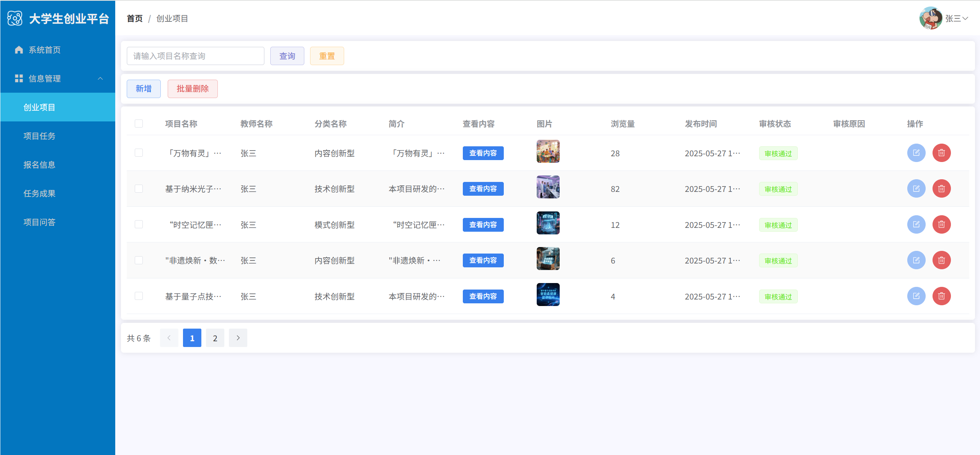
Task: Click the red delete icon in the 基于纳米光子 row
Action: click(x=941, y=189)
